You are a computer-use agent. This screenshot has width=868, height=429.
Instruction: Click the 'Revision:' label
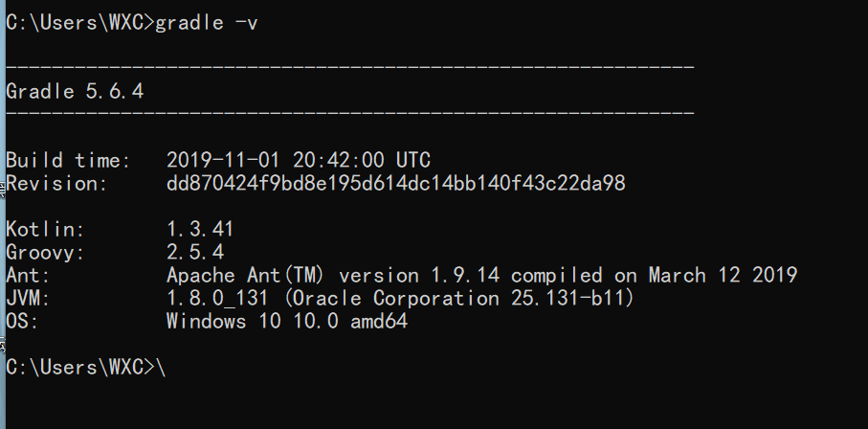(x=57, y=183)
